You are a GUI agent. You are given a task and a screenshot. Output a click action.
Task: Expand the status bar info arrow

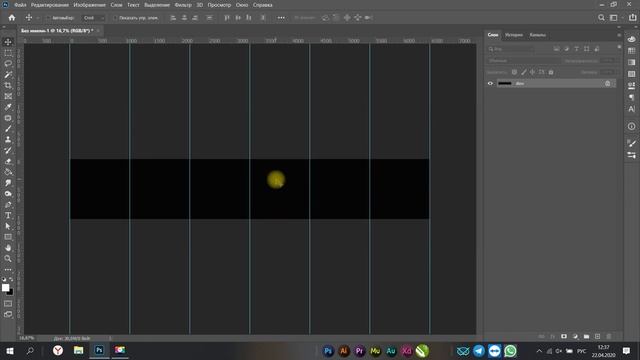tap(110, 338)
